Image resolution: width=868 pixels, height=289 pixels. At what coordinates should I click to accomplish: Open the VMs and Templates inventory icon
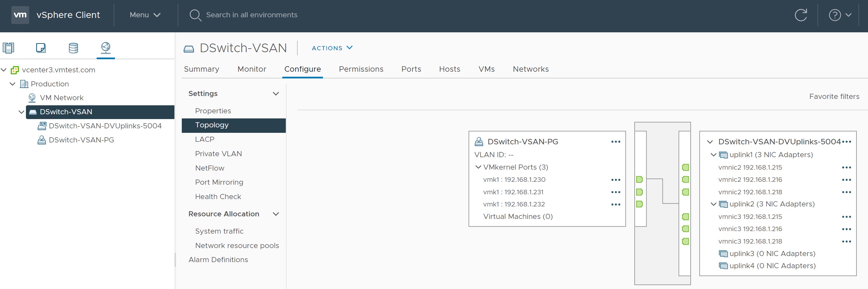point(41,48)
